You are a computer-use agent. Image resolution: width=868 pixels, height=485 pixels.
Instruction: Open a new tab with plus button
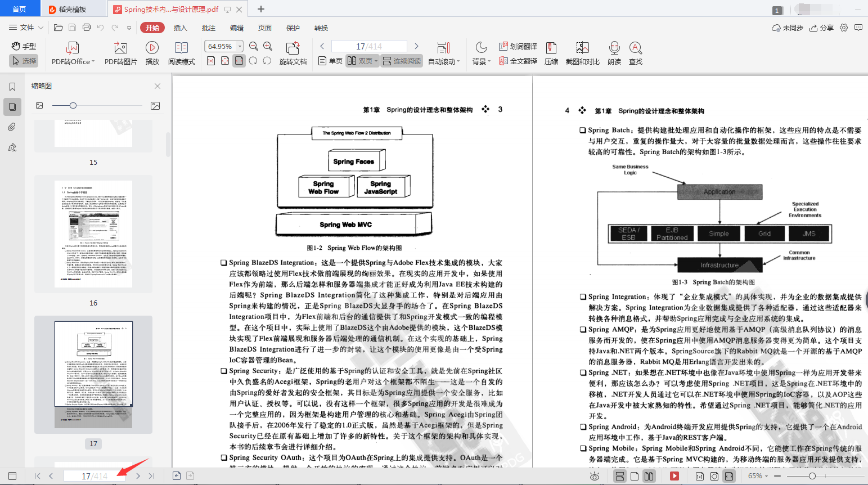coord(260,9)
